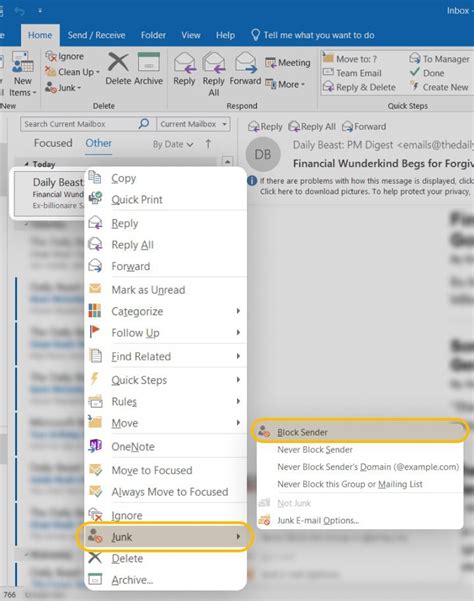The width and height of the screenshot is (474, 601).
Task: Click Reply All in the reading pane
Action: click(312, 126)
